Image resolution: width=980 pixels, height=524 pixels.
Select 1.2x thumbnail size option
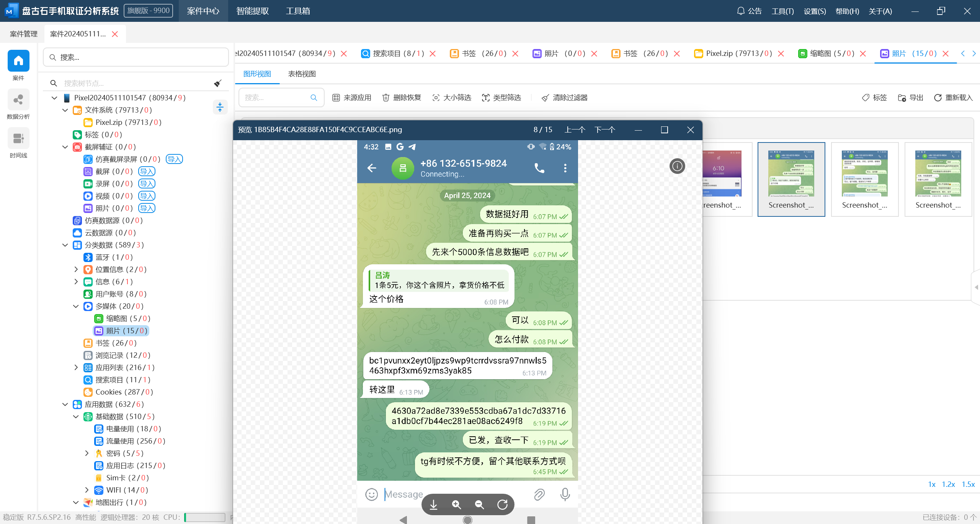pyautogui.click(x=948, y=484)
